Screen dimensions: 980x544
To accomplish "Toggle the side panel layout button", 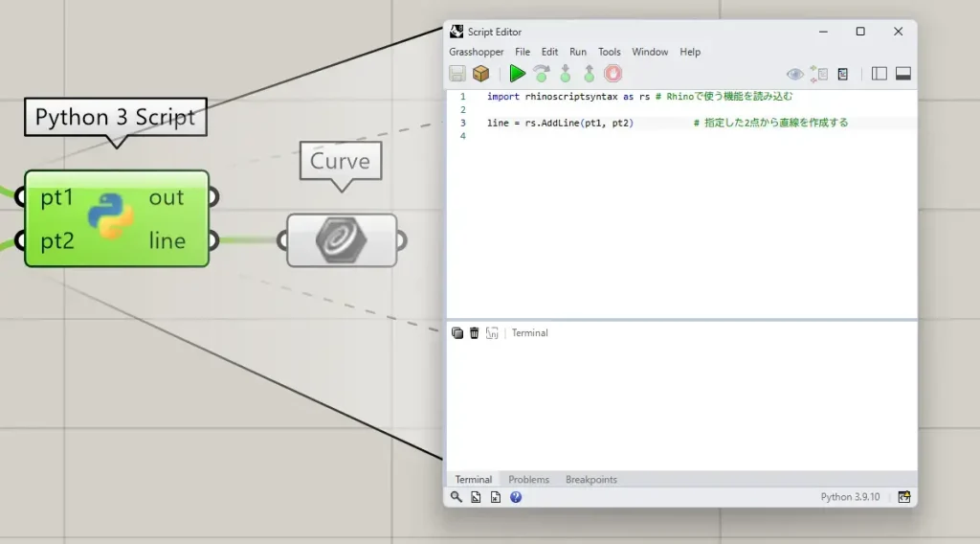I will click(880, 74).
